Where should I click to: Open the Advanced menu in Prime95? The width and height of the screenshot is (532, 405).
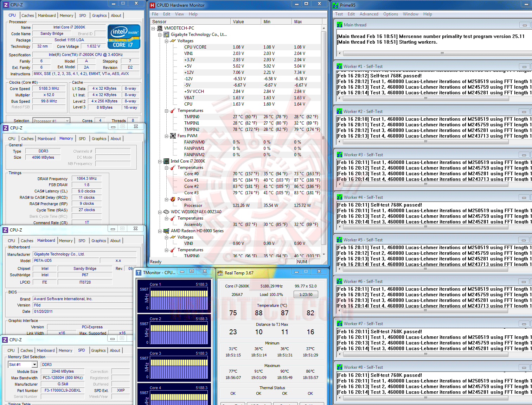click(369, 14)
